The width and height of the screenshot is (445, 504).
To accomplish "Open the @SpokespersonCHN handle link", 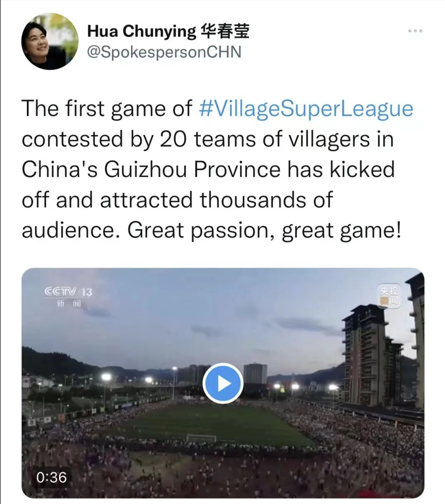I will (x=165, y=52).
